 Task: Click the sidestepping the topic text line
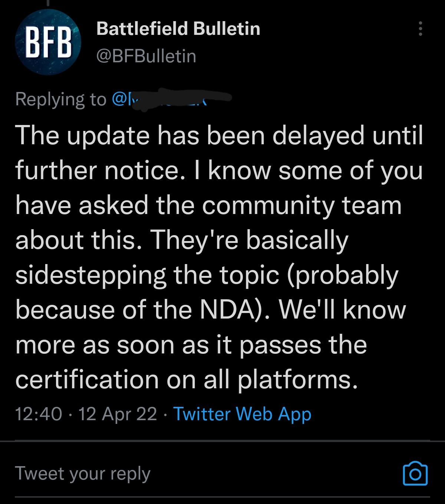point(207,276)
